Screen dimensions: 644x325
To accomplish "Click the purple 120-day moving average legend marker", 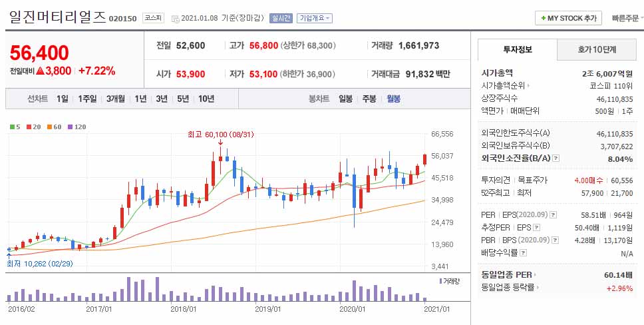I will tap(70, 127).
